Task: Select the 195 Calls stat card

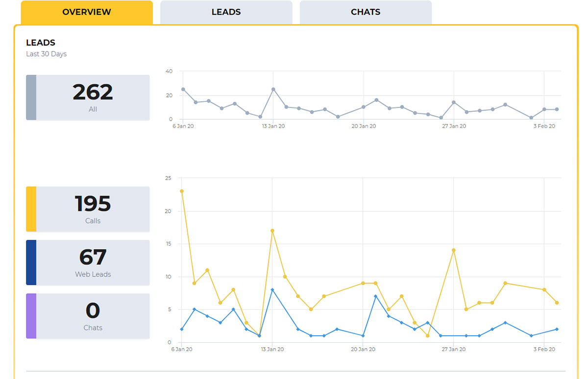Action: (88, 209)
